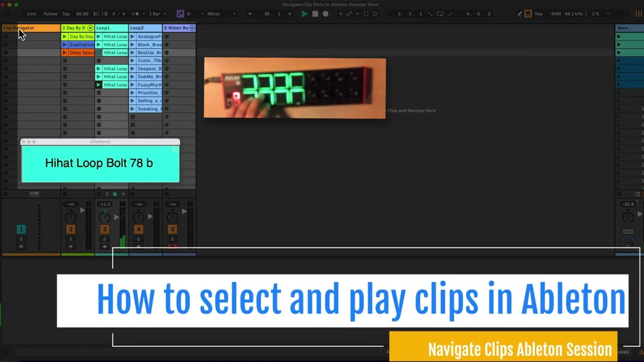Launch the Deepest_B clip in Loop2

coord(132,69)
